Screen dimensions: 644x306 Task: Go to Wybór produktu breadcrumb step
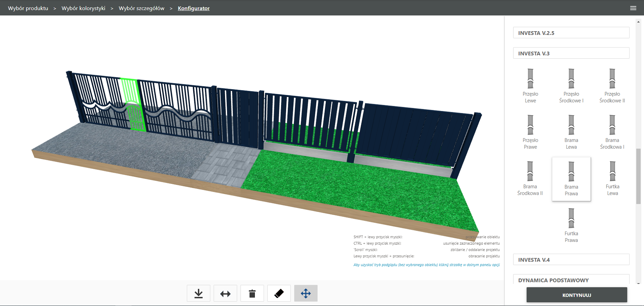tap(28, 8)
